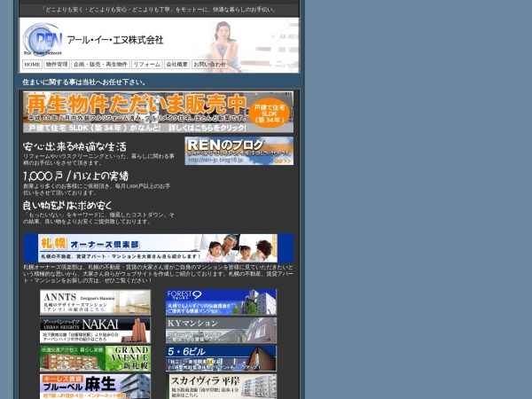Click the REN company logo
The height and width of the screenshot is (399, 532).
[43, 39]
